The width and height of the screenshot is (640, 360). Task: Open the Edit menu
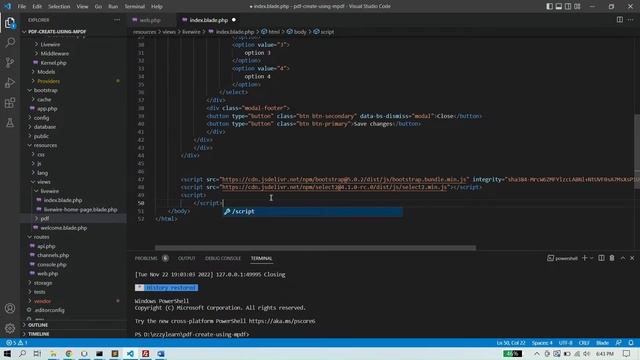pyautogui.click(x=37, y=7)
